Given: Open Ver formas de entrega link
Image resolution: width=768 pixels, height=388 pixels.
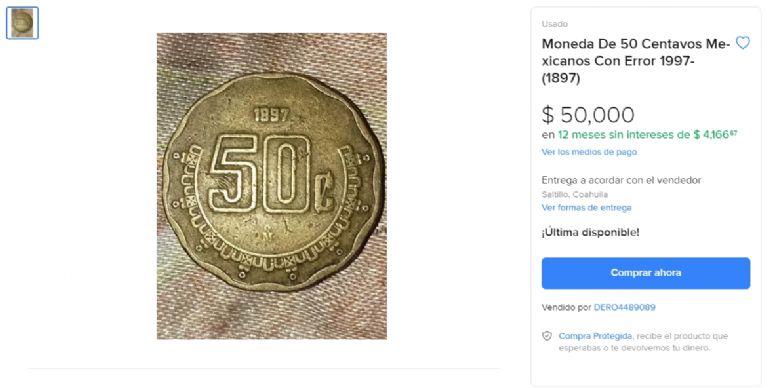Looking at the screenshot, I should (x=586, y=208).
